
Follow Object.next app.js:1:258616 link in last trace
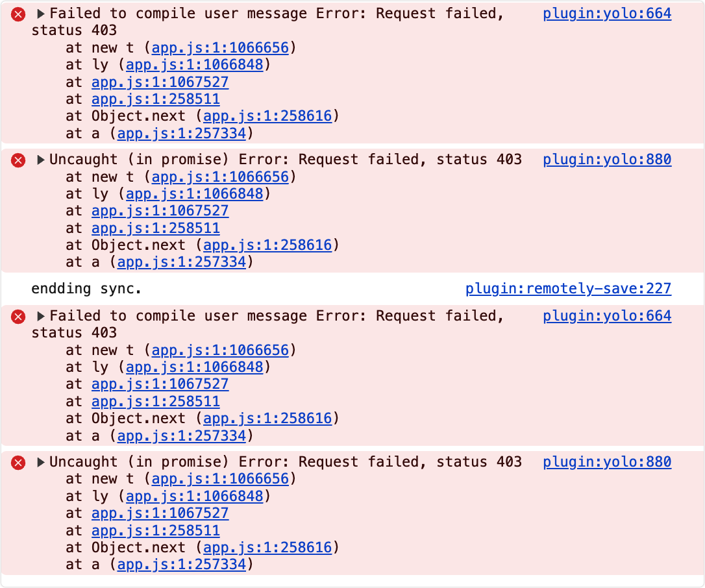point(267,548)
